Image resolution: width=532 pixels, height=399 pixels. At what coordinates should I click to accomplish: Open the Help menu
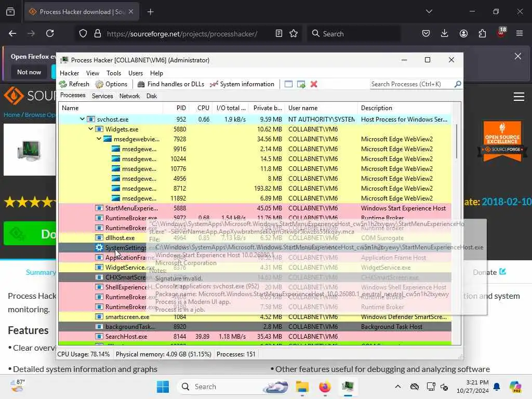(x=156, y=73)
